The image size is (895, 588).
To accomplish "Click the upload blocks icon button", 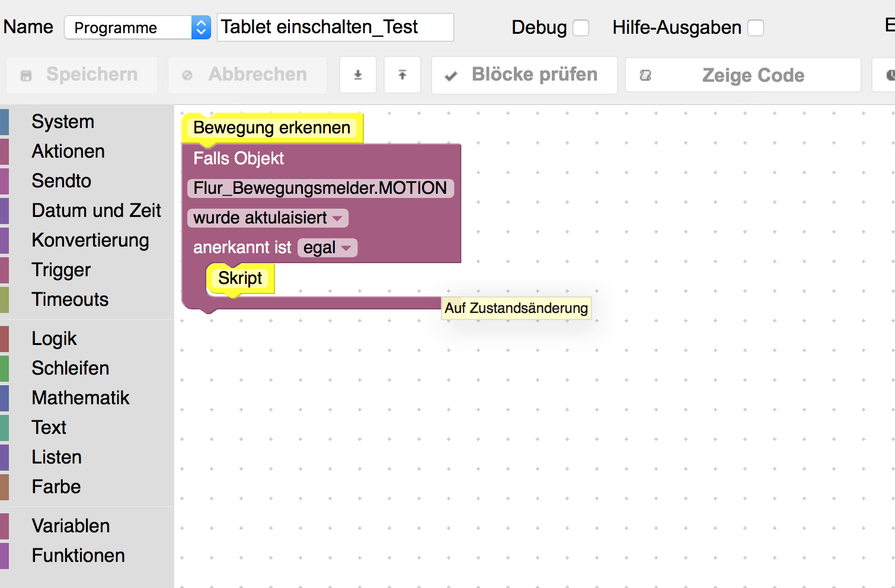I will coord(402,75).
